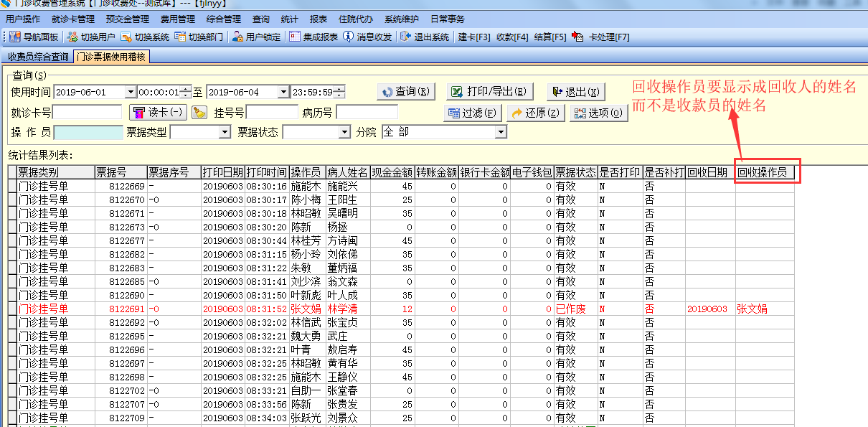Open the 系统维护 menu
Screen dimensions: 868x427
tap(402, 19)
